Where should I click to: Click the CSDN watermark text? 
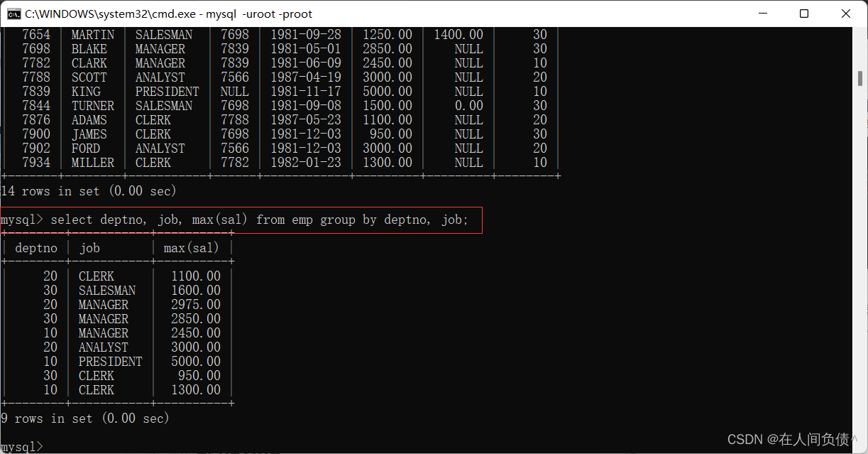coord(791,439)
